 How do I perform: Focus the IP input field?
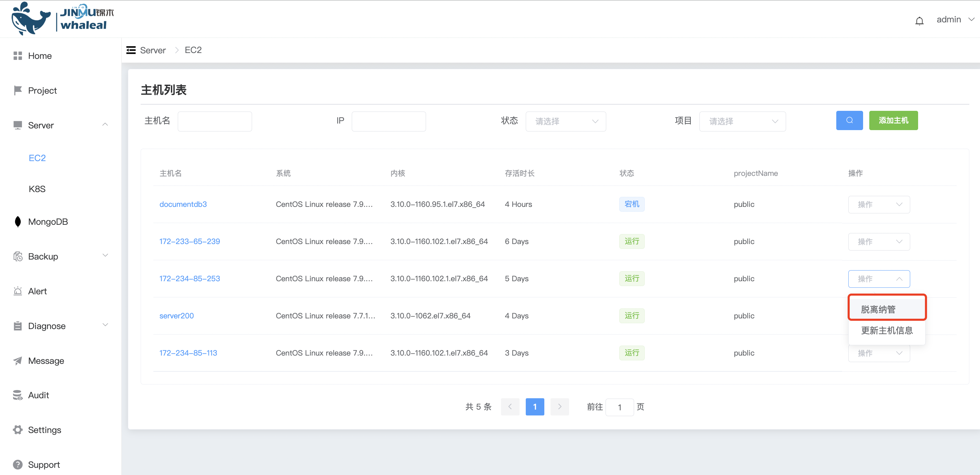point(389,121)
